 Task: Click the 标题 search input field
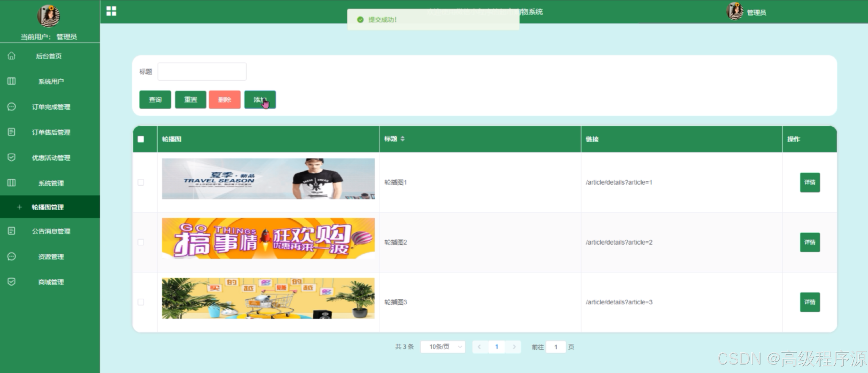pyautogui.click(x=202, y=71)
